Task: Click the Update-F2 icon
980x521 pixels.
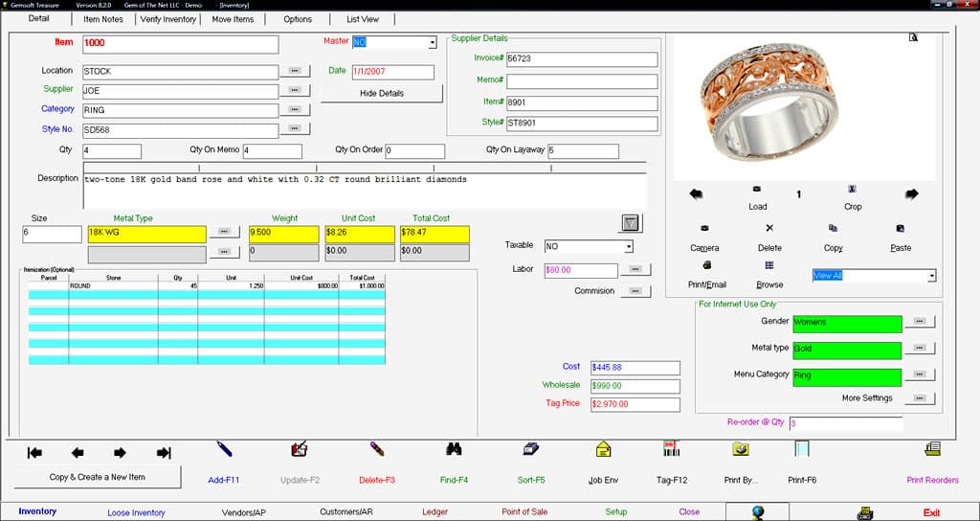Action: point(300,449)
